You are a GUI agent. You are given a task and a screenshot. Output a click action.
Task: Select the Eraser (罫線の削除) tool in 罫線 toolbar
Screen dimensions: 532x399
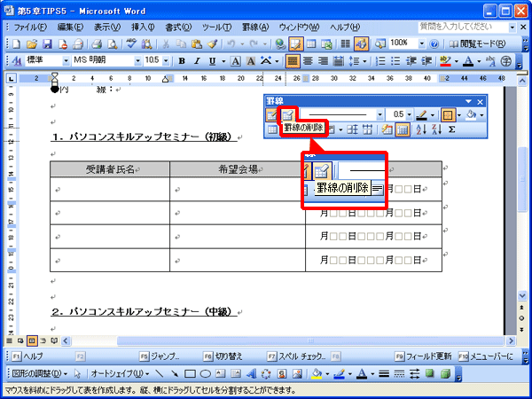tap(287, 115)
